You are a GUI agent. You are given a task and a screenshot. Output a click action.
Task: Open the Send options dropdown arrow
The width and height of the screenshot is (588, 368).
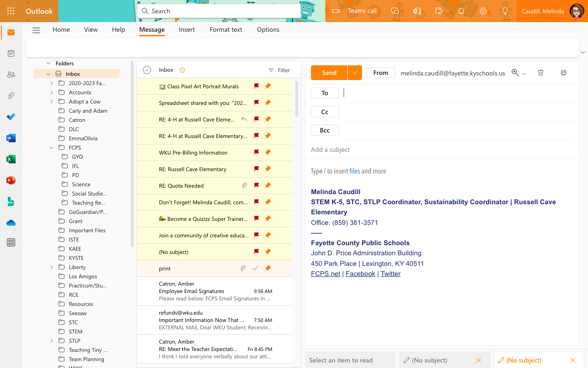pyautogui.click(x=355, y=73)
